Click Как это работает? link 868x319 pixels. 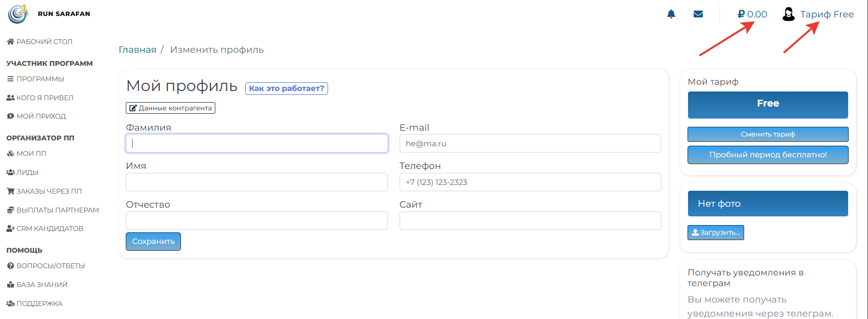[x=286, y=89]
